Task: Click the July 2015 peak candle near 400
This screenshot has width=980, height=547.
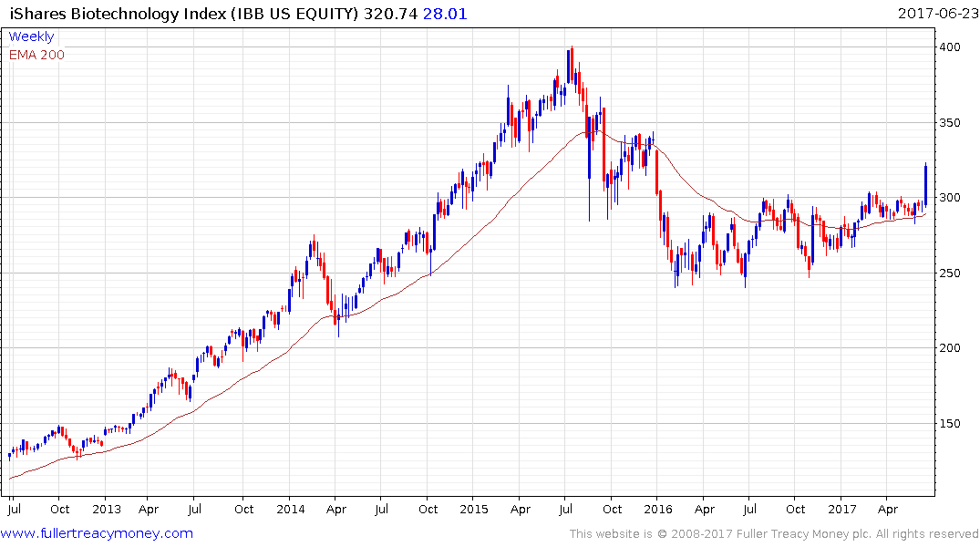Action: 572,65
